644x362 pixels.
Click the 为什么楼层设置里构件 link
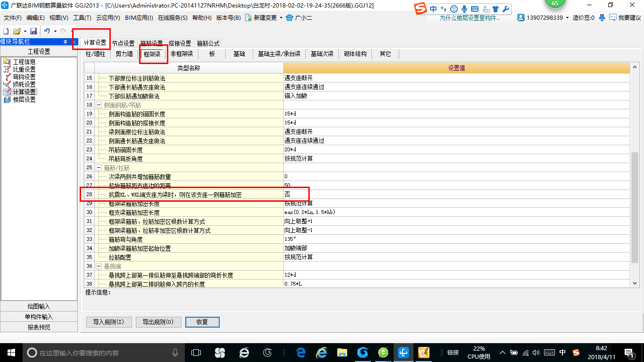pyautogui.click(x=470, y=18)
